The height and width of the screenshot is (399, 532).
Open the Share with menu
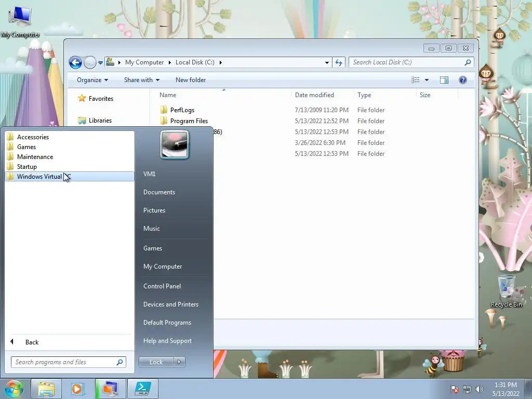click(141, 80)
